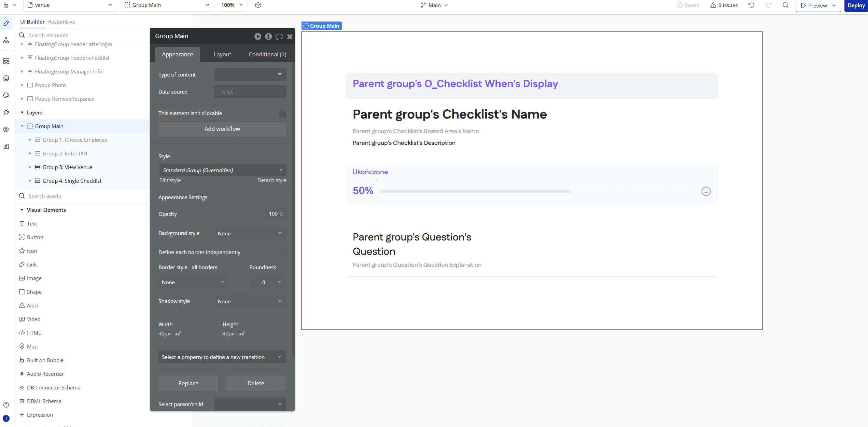
Task: Click the Detach style link
Action: click(x=272, y=180)
